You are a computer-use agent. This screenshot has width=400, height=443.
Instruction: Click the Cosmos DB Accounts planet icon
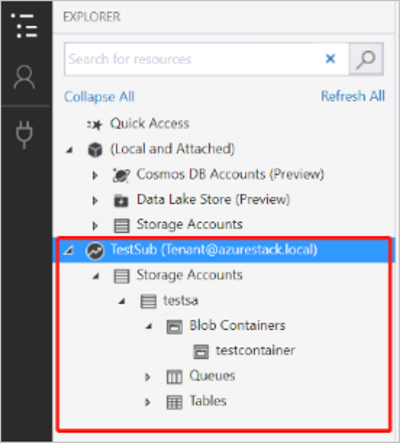coord(121,175)
